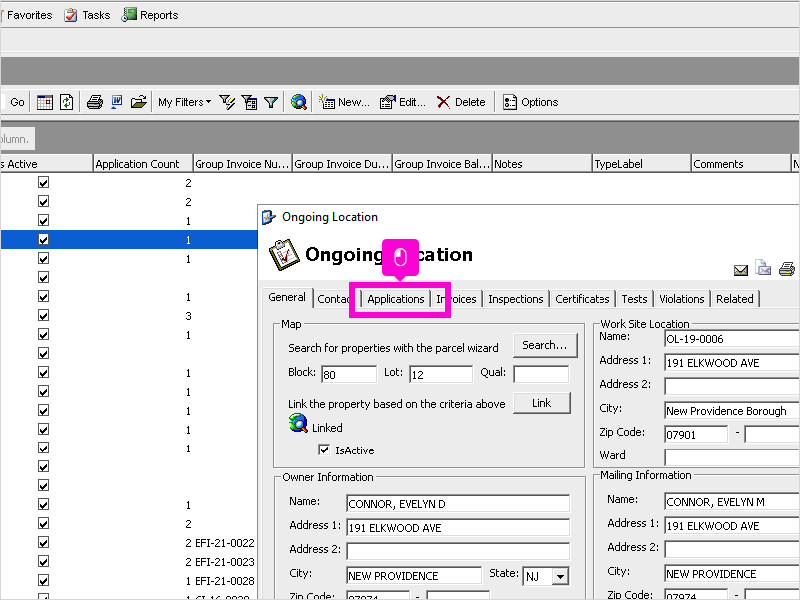Click Owner City field NEW PROVIDENCE
This screenshot has height=600, width=800.
pos(414,576)
